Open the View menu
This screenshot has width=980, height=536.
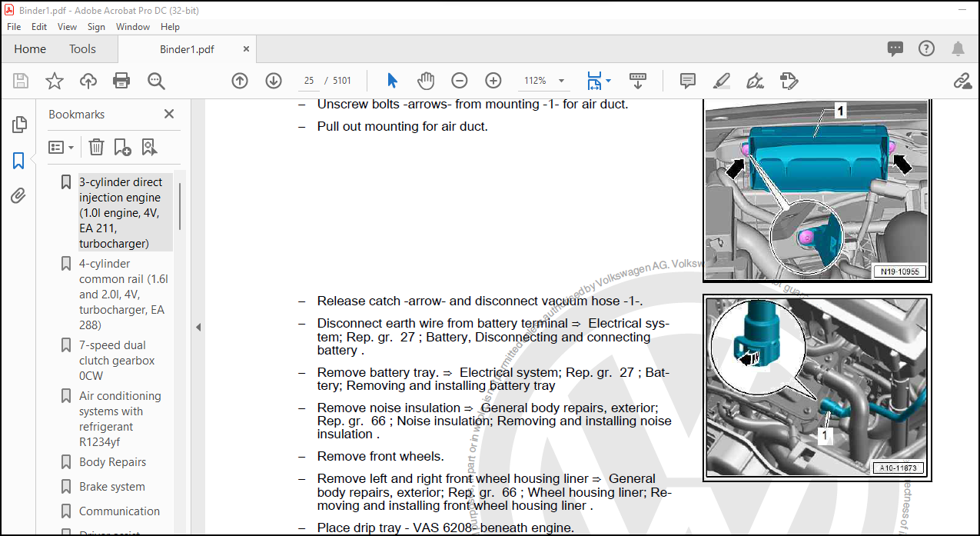(67, 26)
